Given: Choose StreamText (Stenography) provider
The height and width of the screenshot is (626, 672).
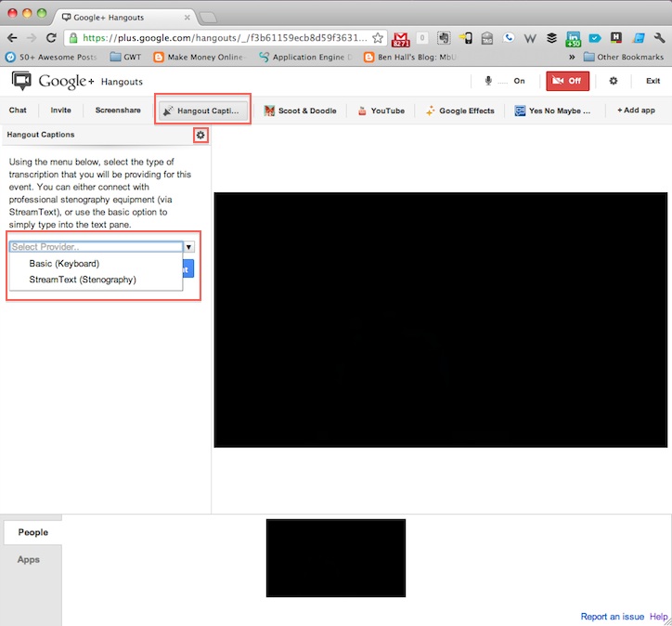Looking at the screenshot, I should (83, 280).
